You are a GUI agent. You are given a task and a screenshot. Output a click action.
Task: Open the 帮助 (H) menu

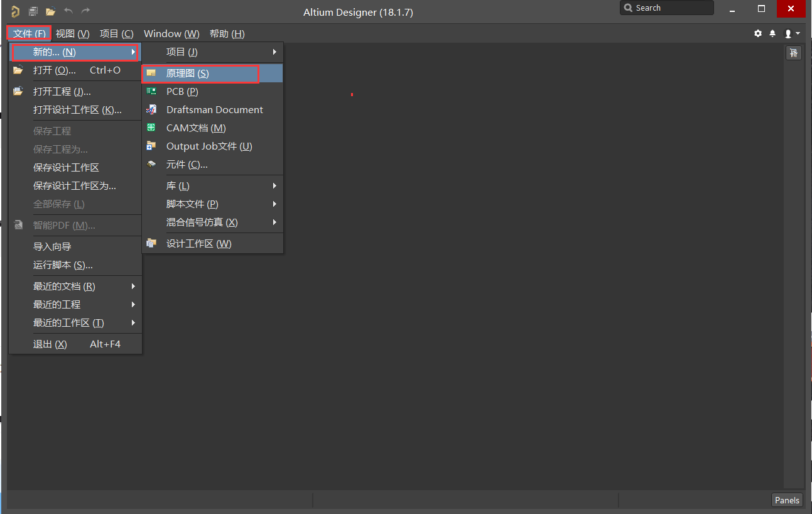point(227,34)
